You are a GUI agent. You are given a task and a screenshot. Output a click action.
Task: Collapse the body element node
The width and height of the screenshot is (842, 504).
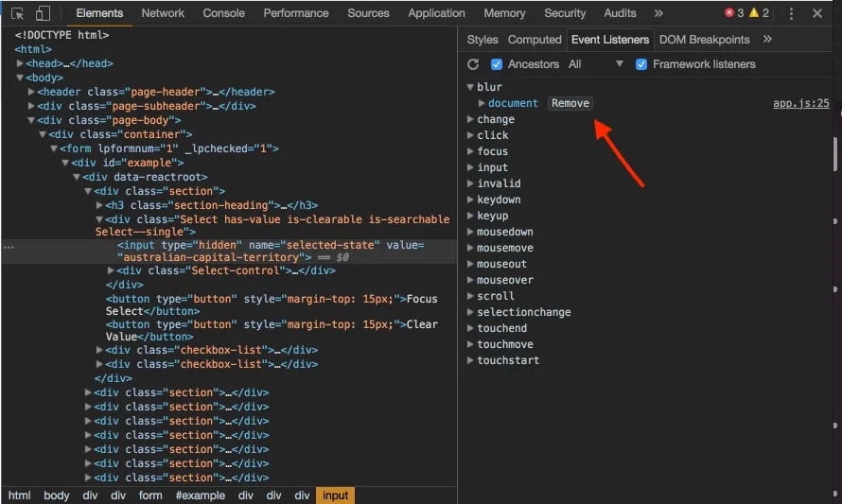(x=20, y=78)
